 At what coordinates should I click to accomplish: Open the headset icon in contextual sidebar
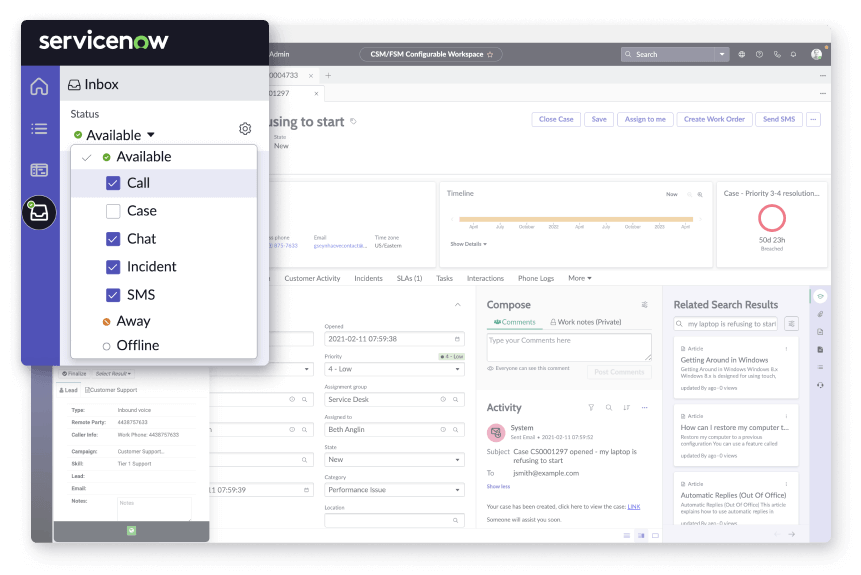(x=820, y=385)
